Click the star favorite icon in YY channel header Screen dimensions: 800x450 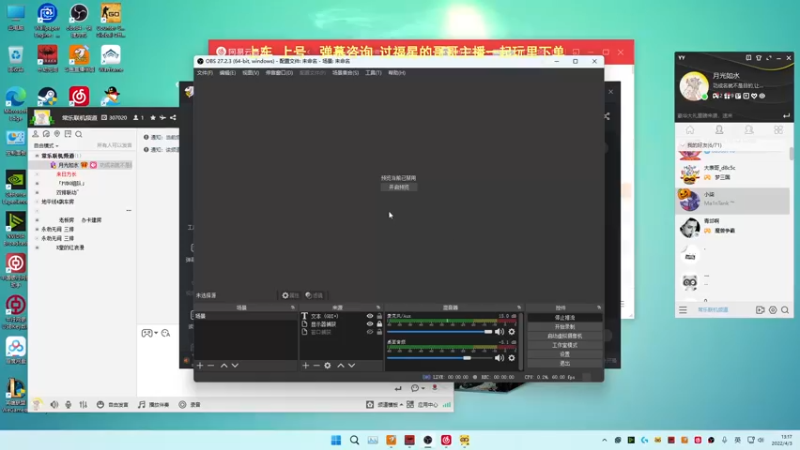click(153, 118)
